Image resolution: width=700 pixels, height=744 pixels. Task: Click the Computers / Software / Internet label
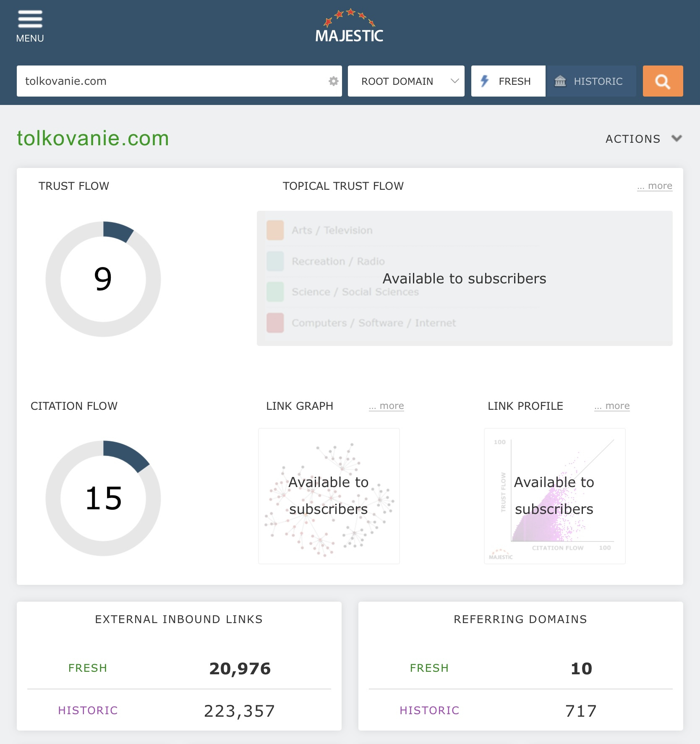pos(374,323)
